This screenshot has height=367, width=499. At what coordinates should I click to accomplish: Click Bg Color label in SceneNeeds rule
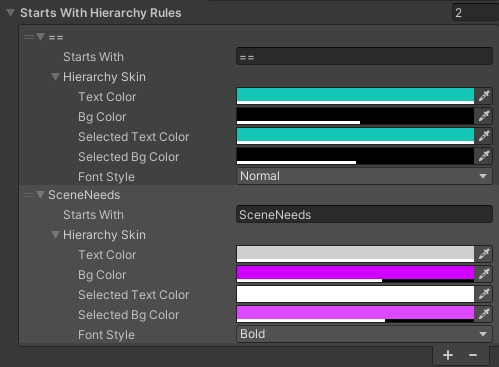point(102,275)
